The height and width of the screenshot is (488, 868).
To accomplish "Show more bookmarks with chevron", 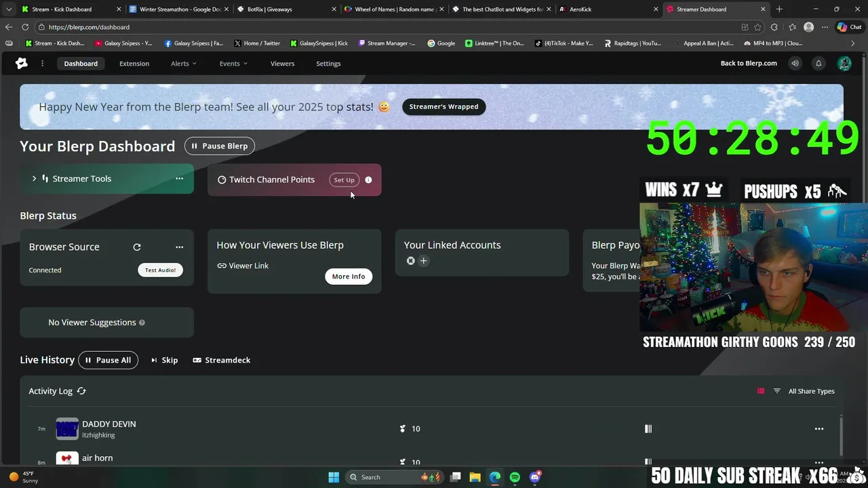I will click(852, 43).
